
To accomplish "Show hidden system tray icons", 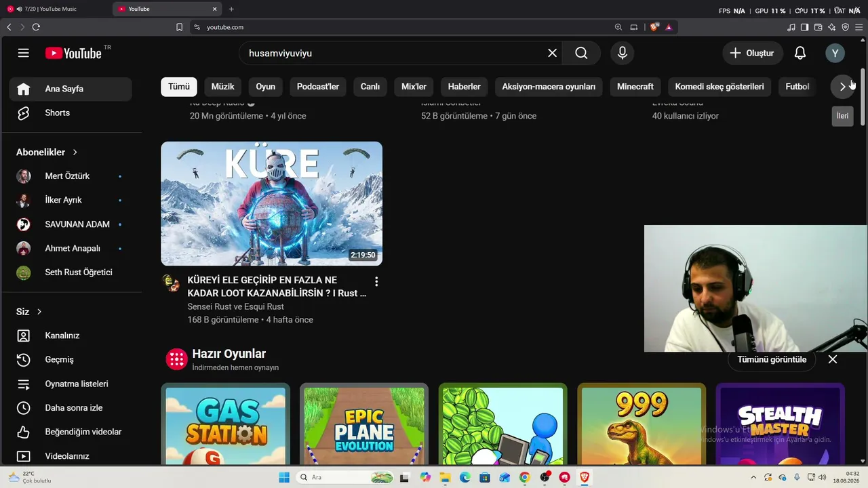I will click(x=753, y=477).
